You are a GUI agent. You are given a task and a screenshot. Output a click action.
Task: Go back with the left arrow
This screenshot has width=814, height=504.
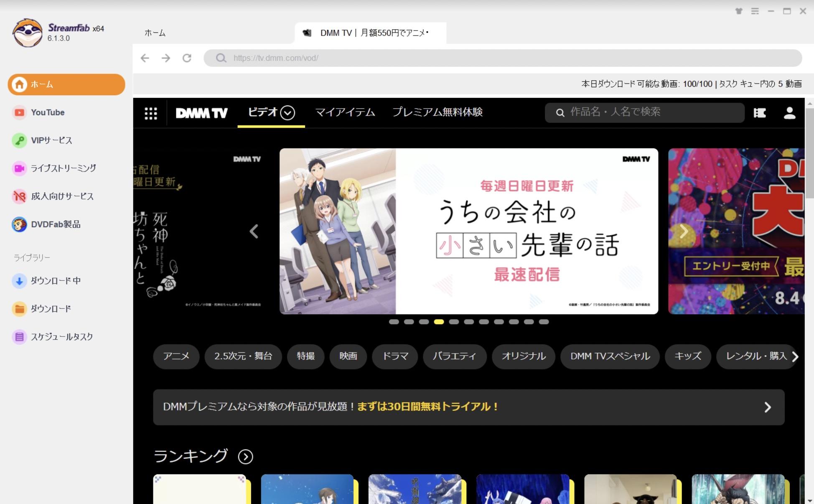tap(145, 58)
